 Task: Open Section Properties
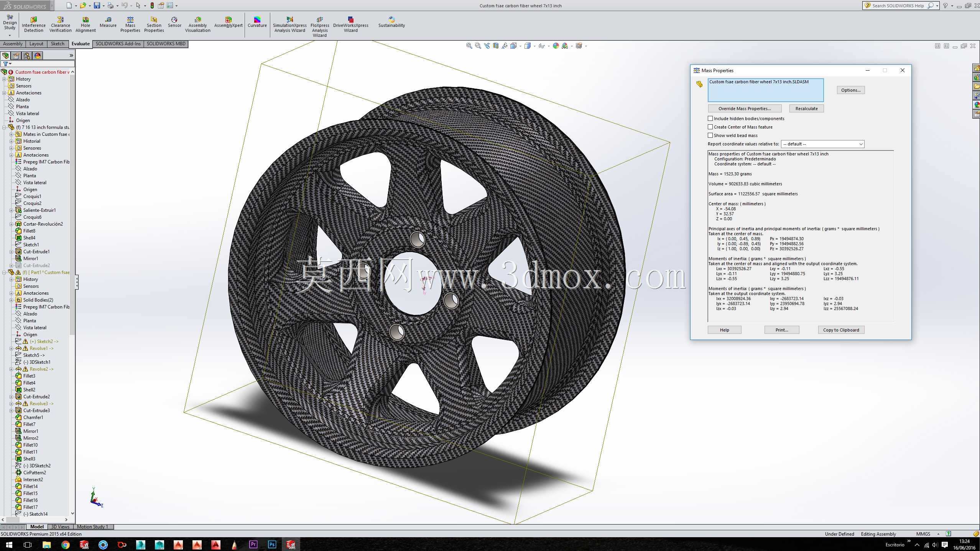pos(154,25)
